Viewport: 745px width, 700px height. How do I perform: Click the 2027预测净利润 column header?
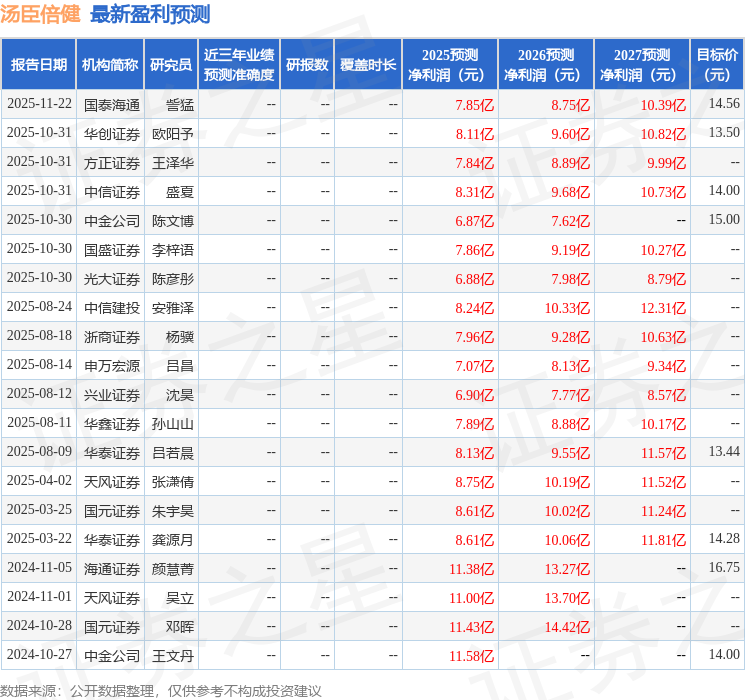tap(642, 64)
